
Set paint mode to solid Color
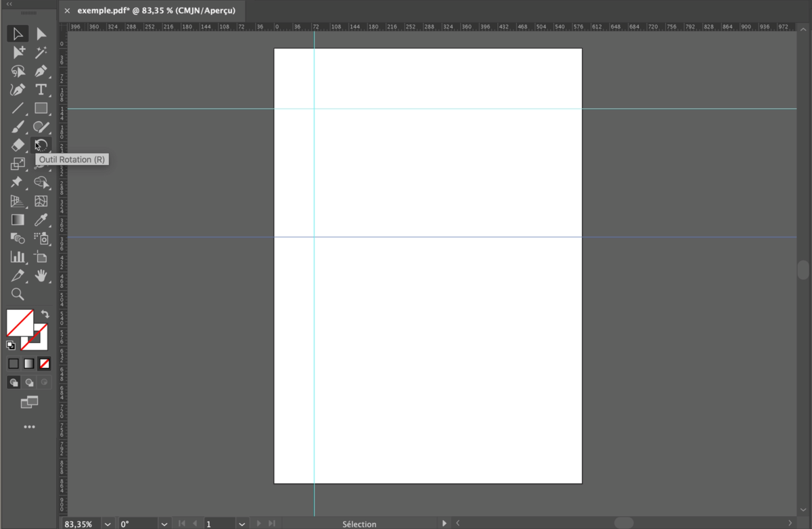pyautogui.click(x=14, y=364)
